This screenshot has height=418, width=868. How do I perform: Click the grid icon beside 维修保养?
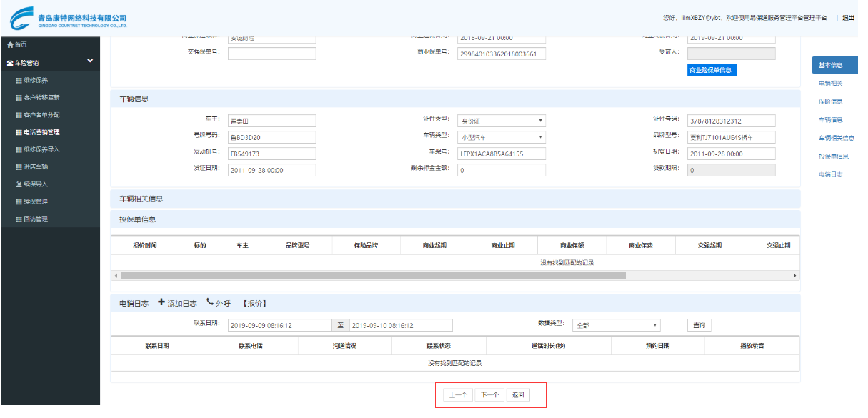[19, 80]
